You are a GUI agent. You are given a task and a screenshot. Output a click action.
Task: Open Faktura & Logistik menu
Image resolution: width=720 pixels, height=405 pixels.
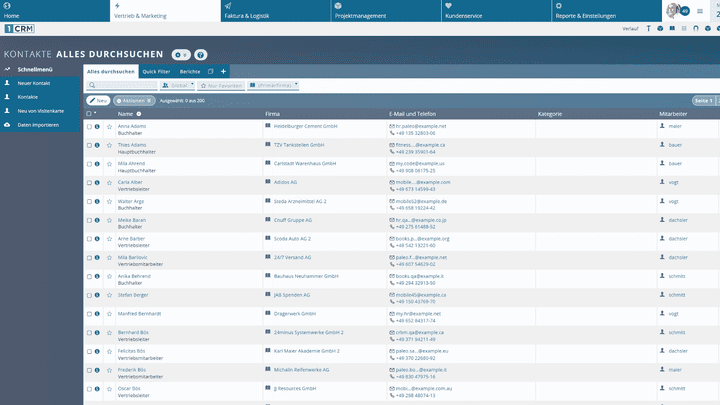276,11
